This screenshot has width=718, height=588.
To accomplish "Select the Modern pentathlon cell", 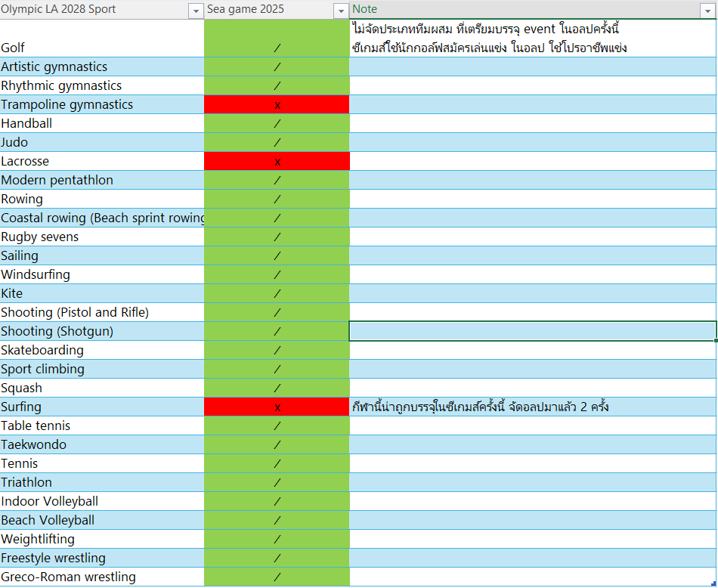I will [x=102, y=180].
